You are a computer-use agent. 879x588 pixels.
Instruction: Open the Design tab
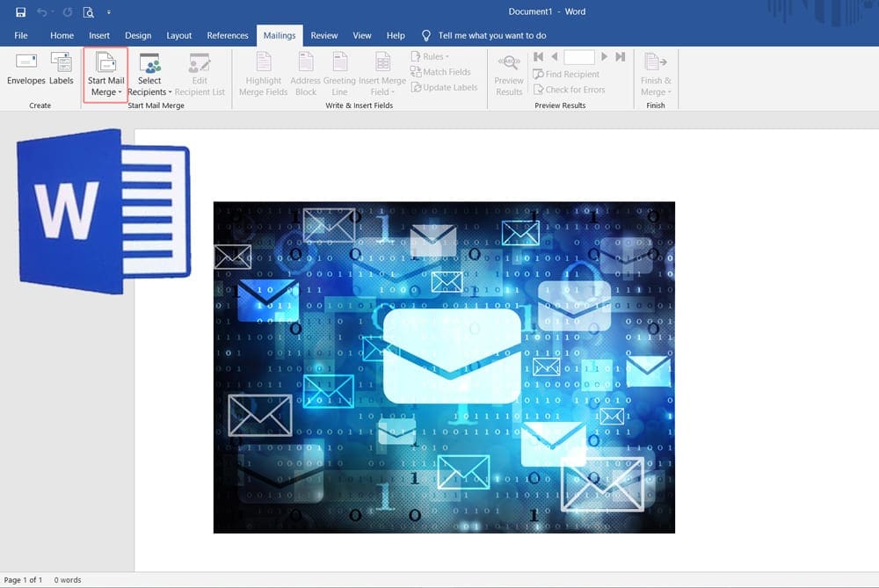138,35
